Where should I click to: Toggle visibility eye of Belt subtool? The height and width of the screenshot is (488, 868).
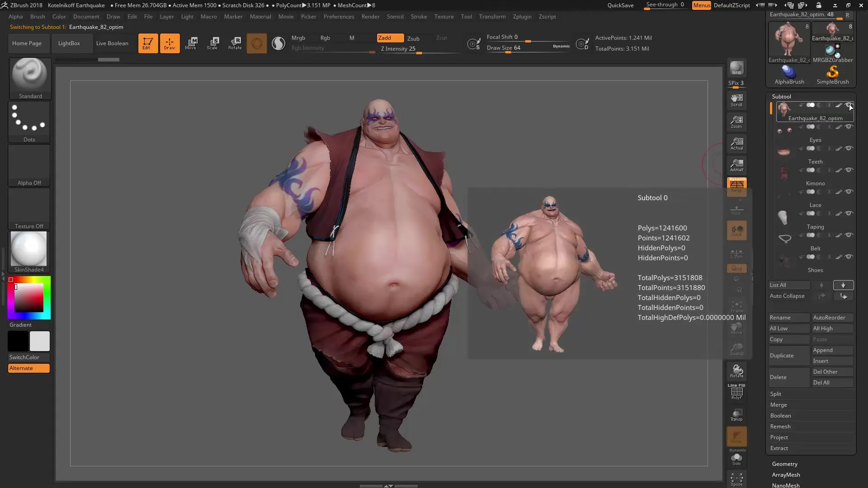click(849, 235)
